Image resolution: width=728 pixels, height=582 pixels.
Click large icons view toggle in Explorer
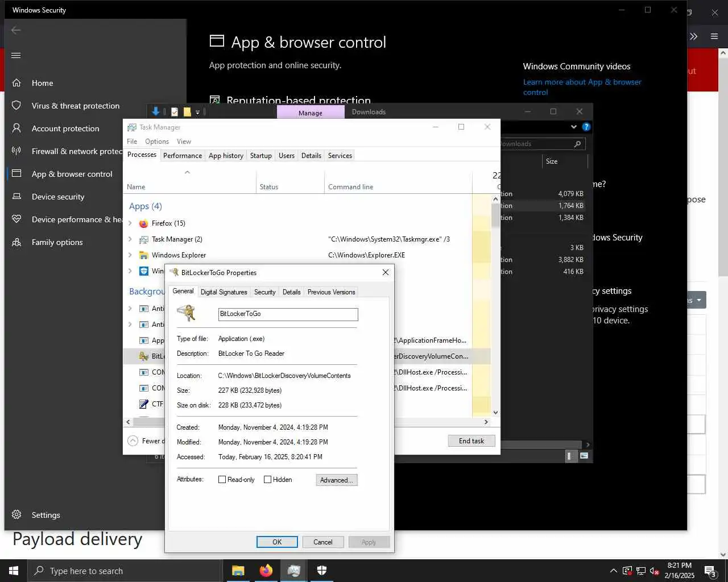click(584, 456)
